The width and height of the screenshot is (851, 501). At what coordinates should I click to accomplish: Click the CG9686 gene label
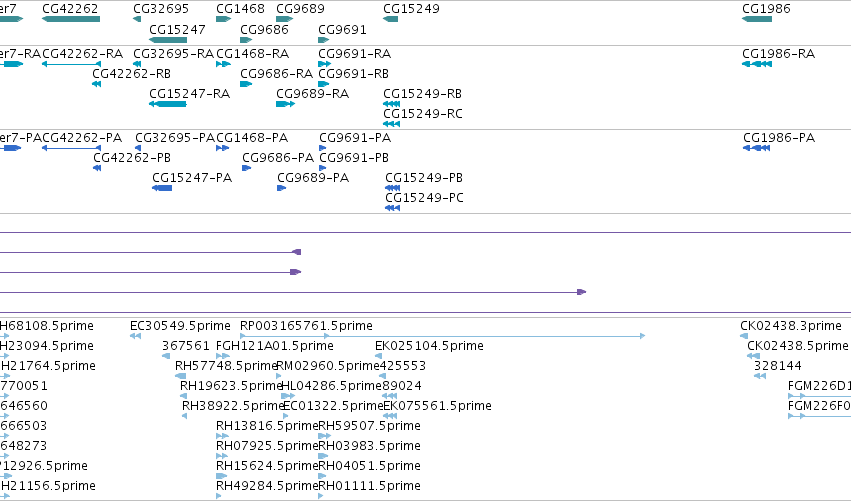[264, 29]
